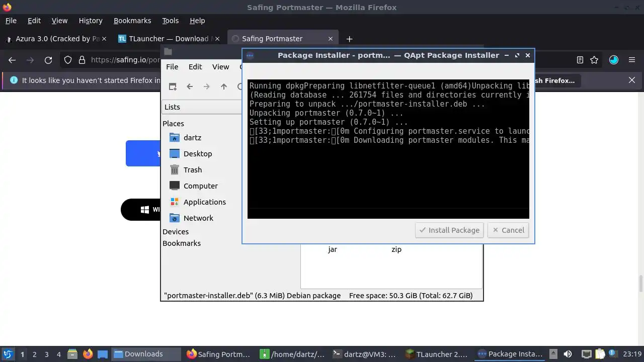This screenshot has height=362, width=644.
Task: Click the Firefox page vertical scrollbar thumb
Action: point(640,284)
